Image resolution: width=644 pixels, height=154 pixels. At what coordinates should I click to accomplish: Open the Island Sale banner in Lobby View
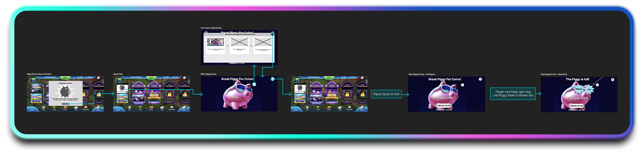[122, 98]
